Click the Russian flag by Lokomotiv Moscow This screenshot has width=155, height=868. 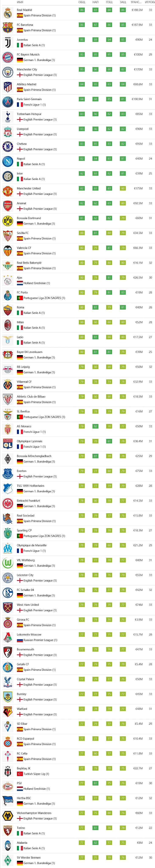coord(20,640)
